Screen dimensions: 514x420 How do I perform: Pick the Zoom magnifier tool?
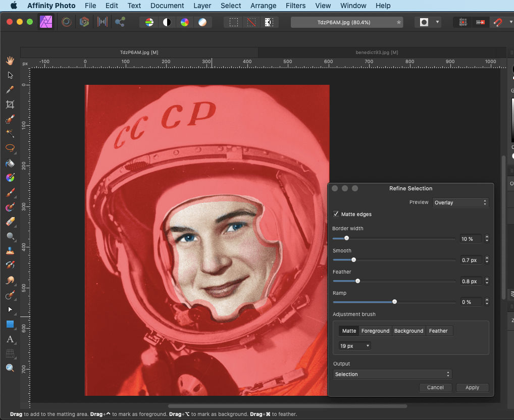[x=10, y=368]
